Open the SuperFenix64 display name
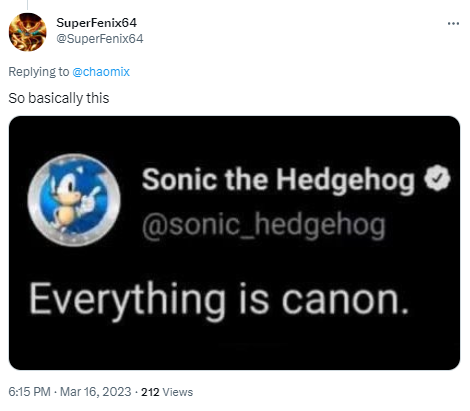Viewport: 470px width, 411px height. (96, 23)
